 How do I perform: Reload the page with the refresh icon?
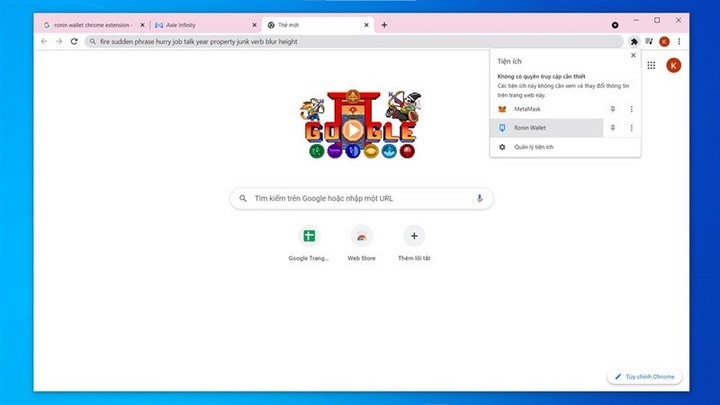coord(75,41)
